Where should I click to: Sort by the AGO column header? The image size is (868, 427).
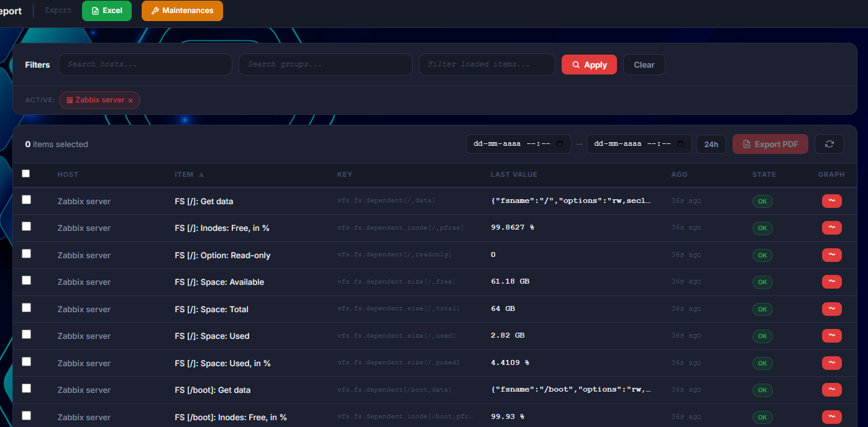[679, 174]
